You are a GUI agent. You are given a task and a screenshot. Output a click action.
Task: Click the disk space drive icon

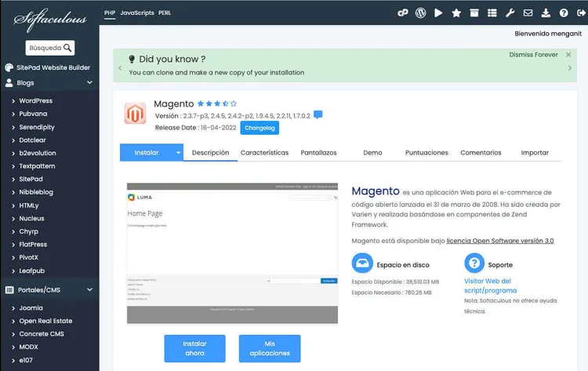362,263
